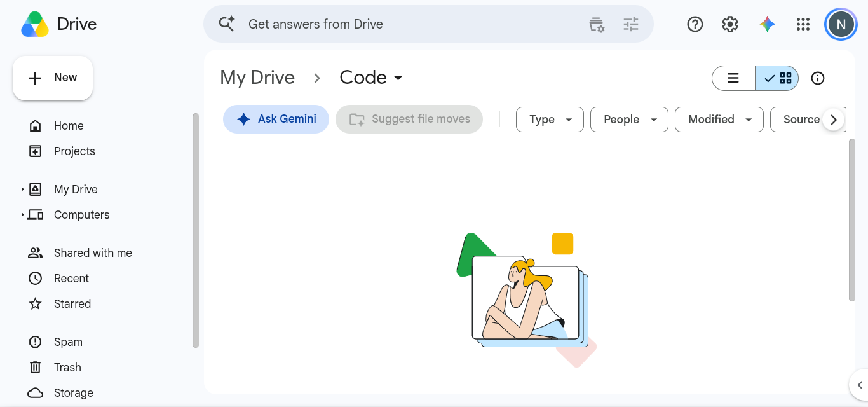This screenshot has height=407, width=868.
Task: Open the Settings gear icon
Action: [x=730, y=24]
